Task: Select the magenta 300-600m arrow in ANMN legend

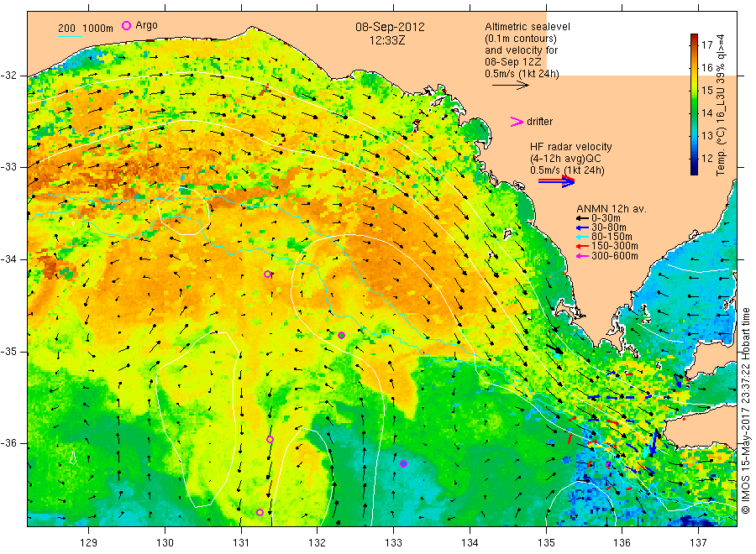Action: tap(582, 256)
